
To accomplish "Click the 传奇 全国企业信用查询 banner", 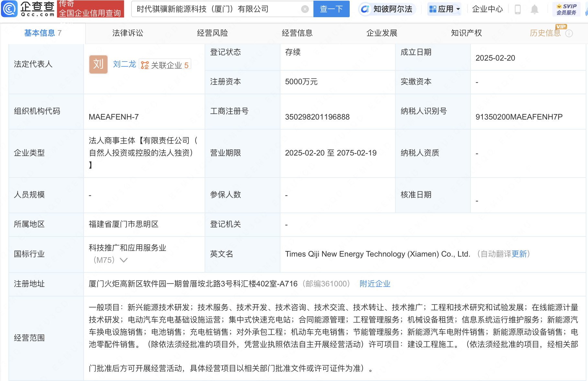I will 90,9.
